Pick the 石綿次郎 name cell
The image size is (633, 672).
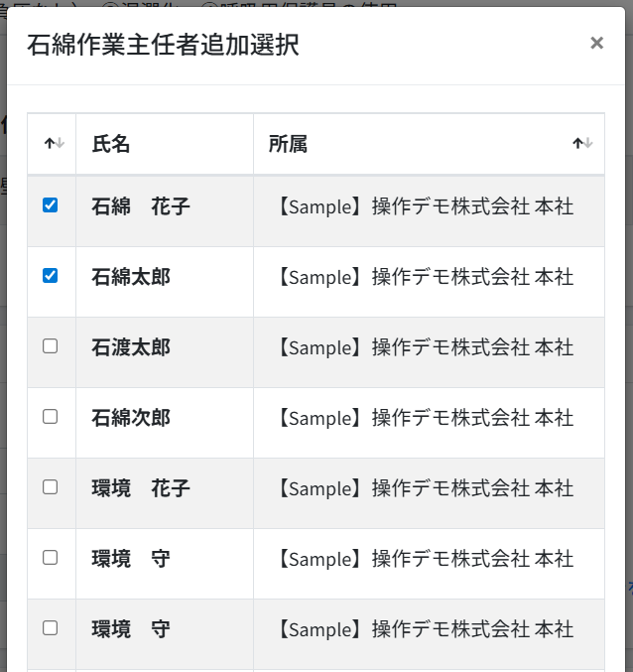[130, 419]
